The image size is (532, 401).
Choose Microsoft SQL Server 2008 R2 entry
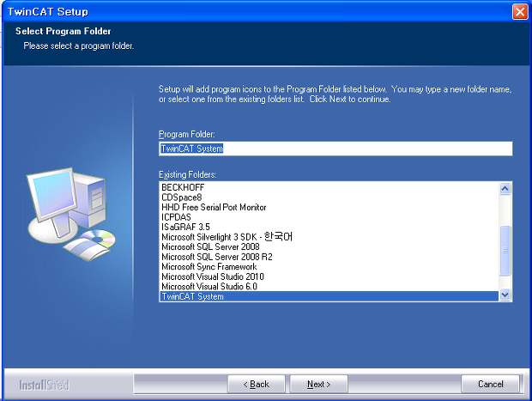pyautogui.click(x=329, y=257)
